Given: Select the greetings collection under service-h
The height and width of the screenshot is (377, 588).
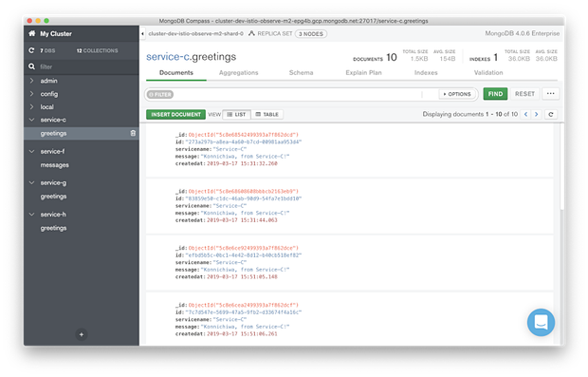Looking at the screenshot, I should (53, 228).
